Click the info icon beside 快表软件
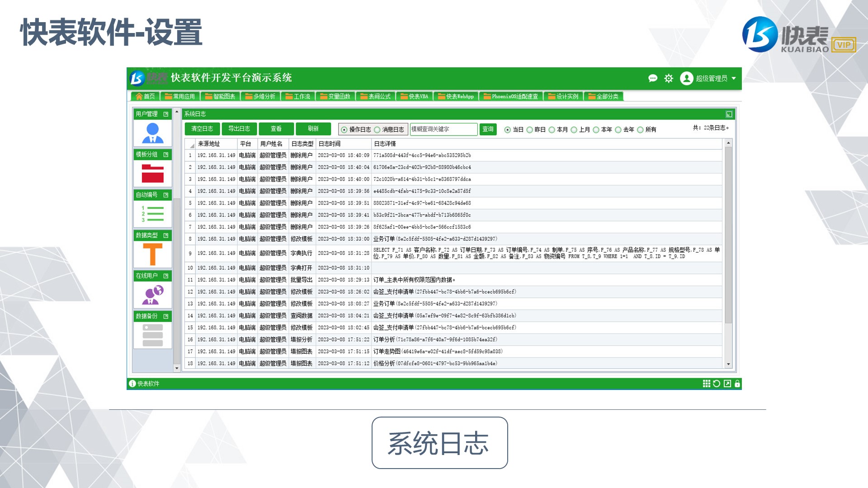Image resolution: width=868 pixels, height=488 pixels. pos(132,384)
